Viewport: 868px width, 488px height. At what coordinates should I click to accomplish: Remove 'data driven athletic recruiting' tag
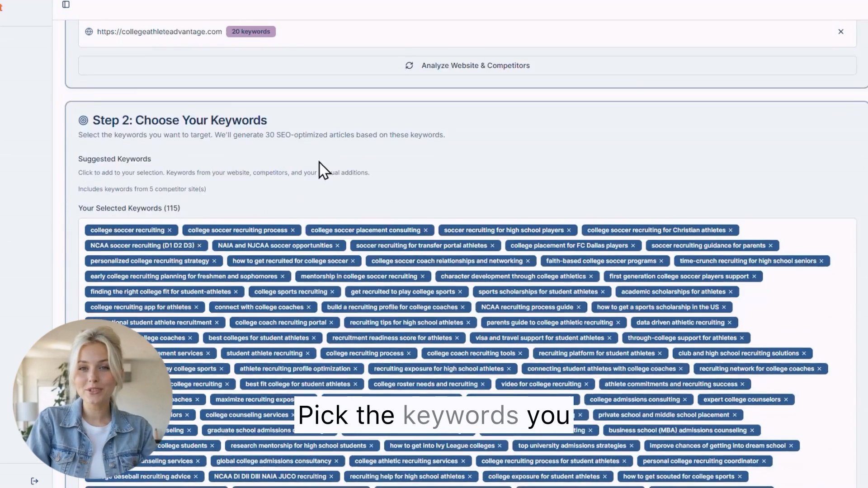point(730,323)
